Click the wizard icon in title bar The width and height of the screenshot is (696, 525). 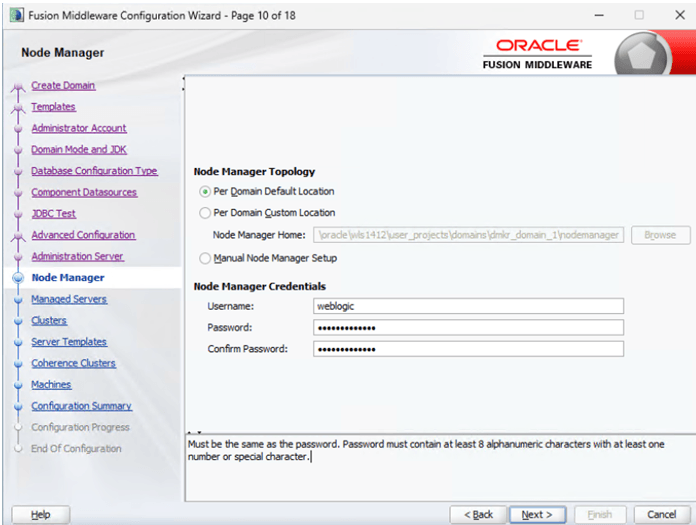pos(16,15)
